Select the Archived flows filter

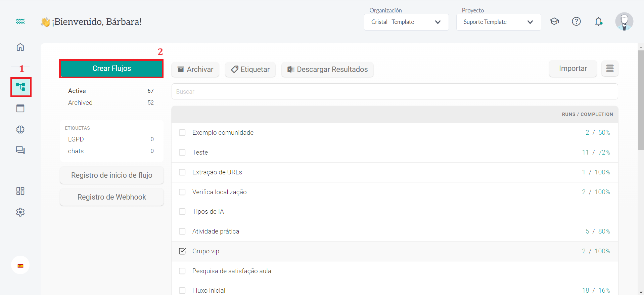click(80, 103)
